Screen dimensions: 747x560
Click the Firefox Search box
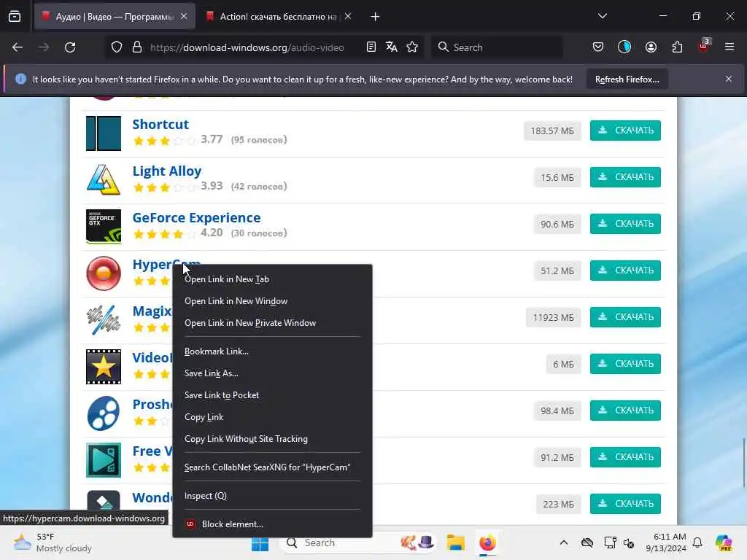point(497,47)
